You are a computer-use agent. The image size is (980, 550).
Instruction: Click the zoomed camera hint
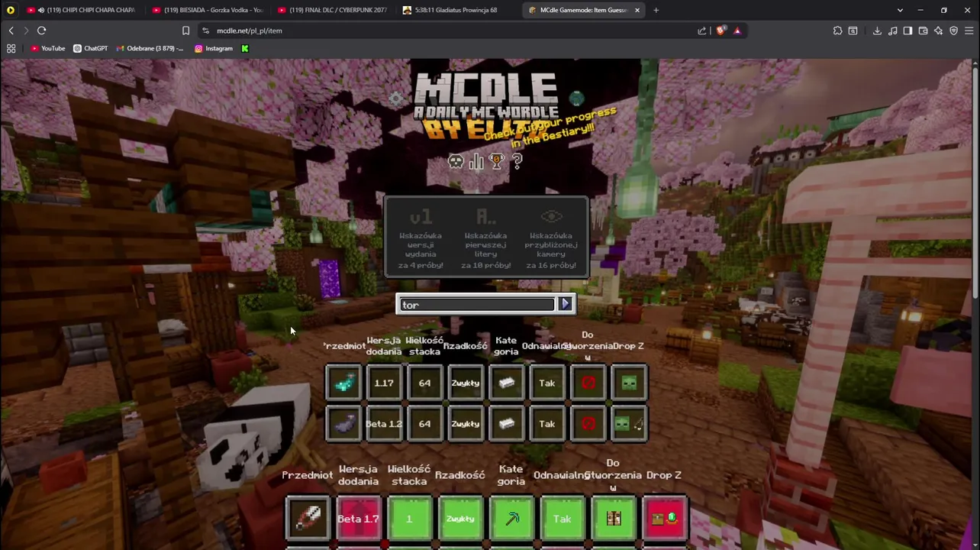[x=551, y=238]
